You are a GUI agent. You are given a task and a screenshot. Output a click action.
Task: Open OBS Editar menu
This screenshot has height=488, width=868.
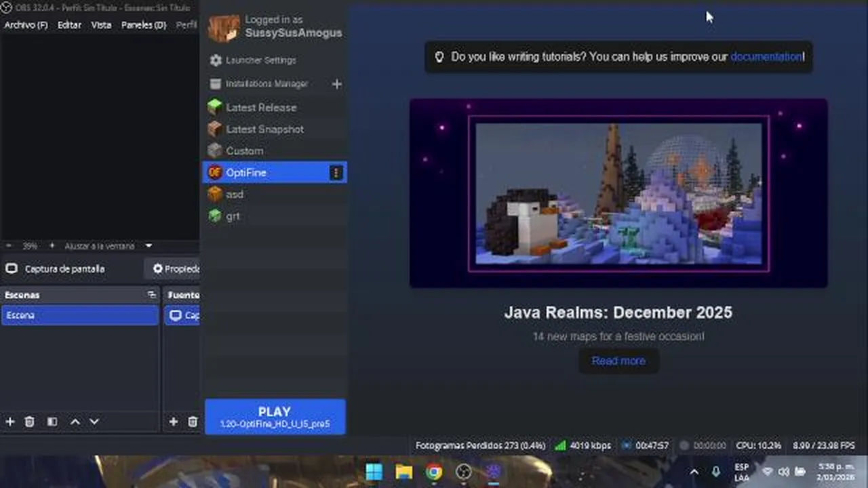coord(69,25)
